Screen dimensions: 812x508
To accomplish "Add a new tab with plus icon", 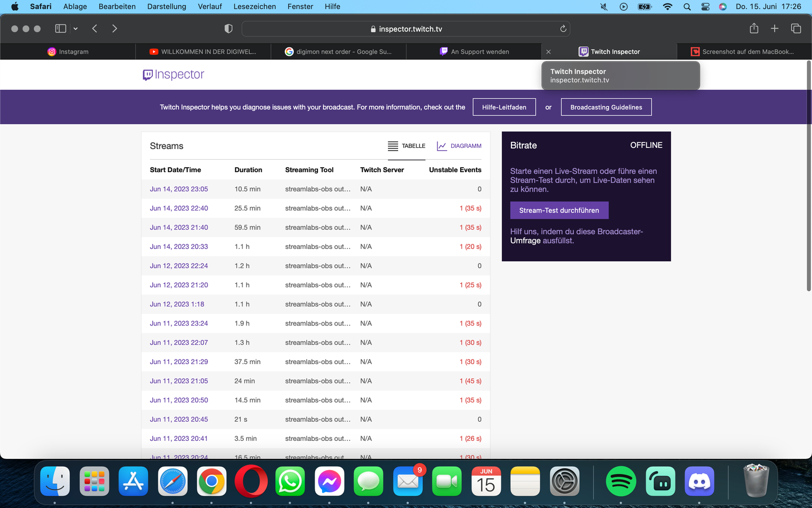I will [x=774, y=29].
